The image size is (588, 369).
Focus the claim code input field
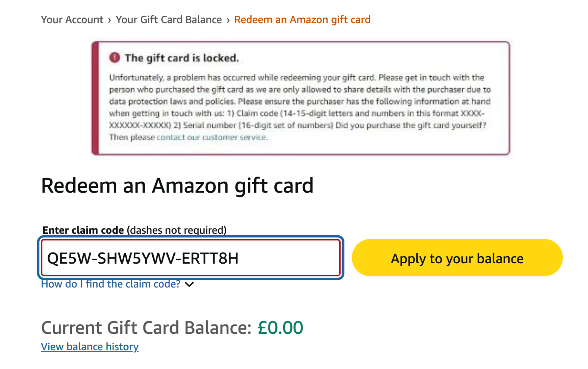191,258
